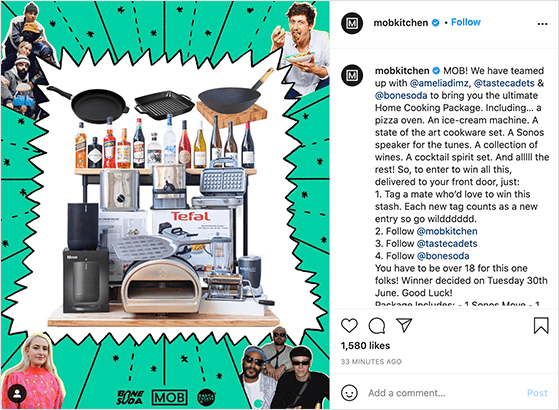Click the giveaway post image
The width and height of the screenshot is (559, 410).
[x=165, y=205]
